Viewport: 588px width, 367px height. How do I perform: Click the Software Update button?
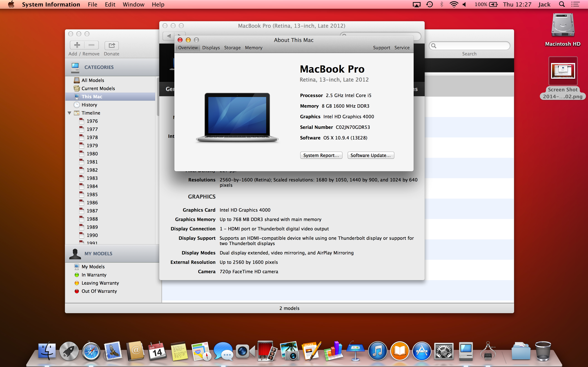click(371, 155)
